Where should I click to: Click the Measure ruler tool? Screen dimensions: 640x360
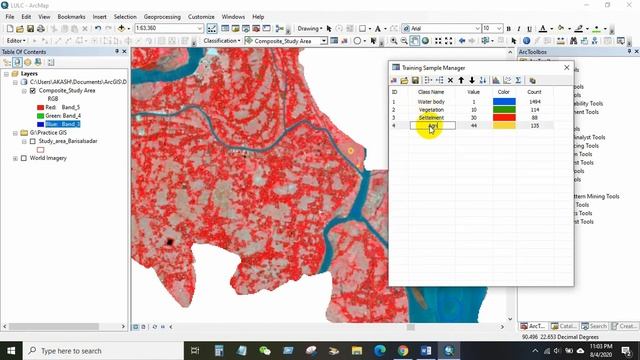[561, 41]
